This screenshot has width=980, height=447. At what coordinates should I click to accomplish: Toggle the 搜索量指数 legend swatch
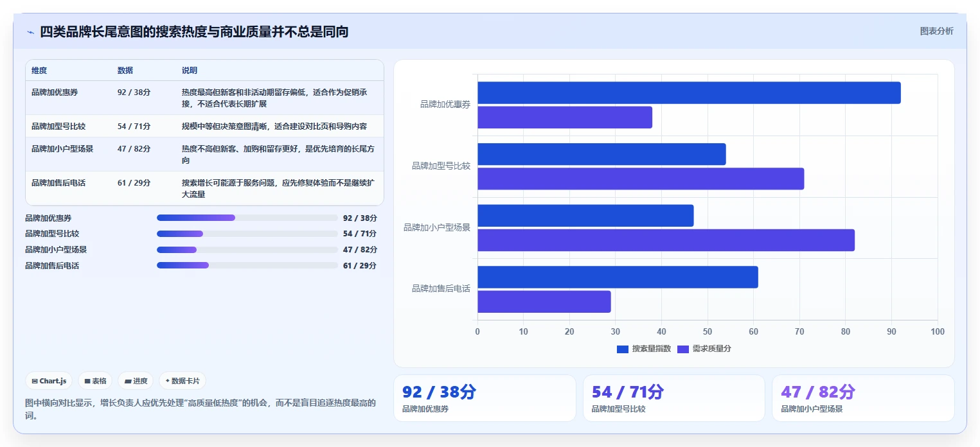click(x=622, y=349)
